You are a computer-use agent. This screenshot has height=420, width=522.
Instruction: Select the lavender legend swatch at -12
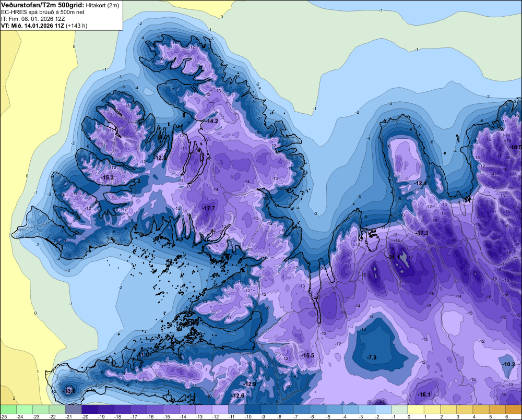(x=220, y=409)
